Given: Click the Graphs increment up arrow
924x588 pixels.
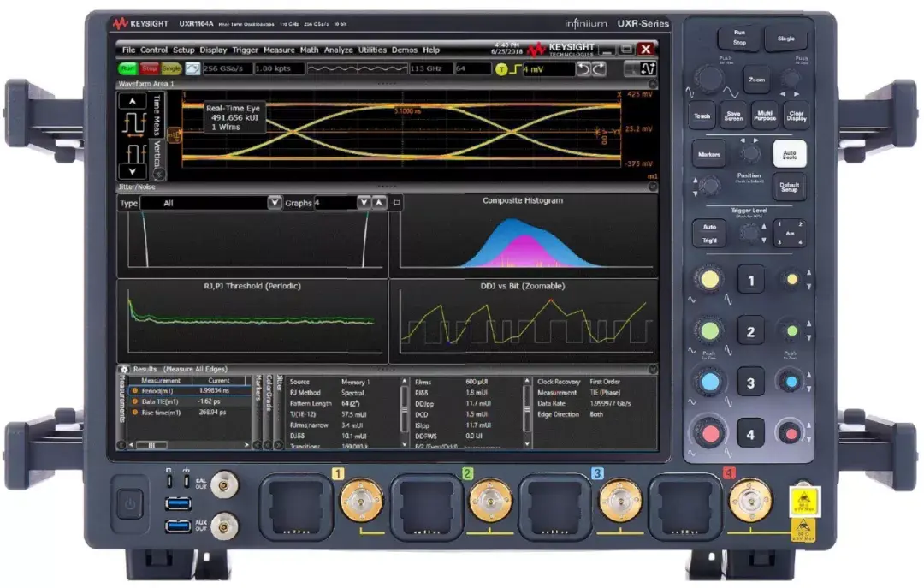Looking at the screenshot, I should click(x=380, y=203).
